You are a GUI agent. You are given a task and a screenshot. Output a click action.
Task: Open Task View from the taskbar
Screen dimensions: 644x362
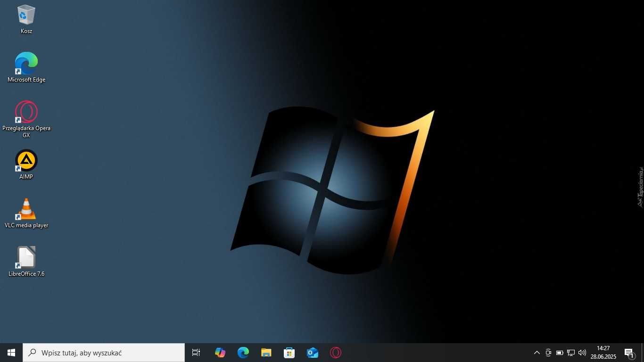point(196,353)
